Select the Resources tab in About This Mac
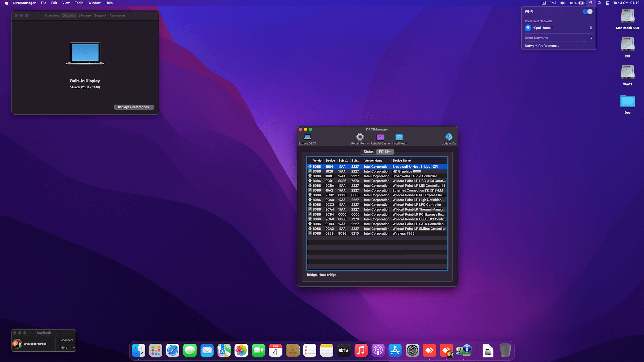Viewport: 644px width, 362px height. (x=117, y=15)
